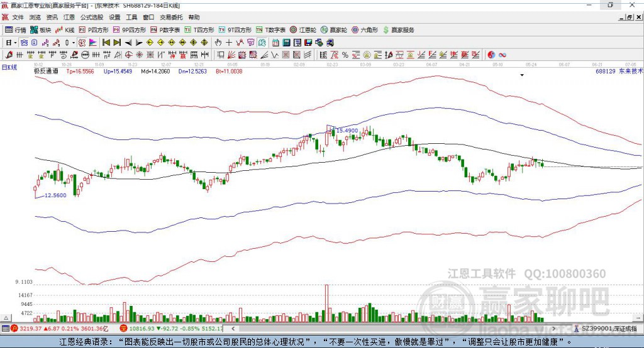This screenshot has height=348, width=644.
Task: Open the 帮助 menu
Action: (x=194, y=17)
